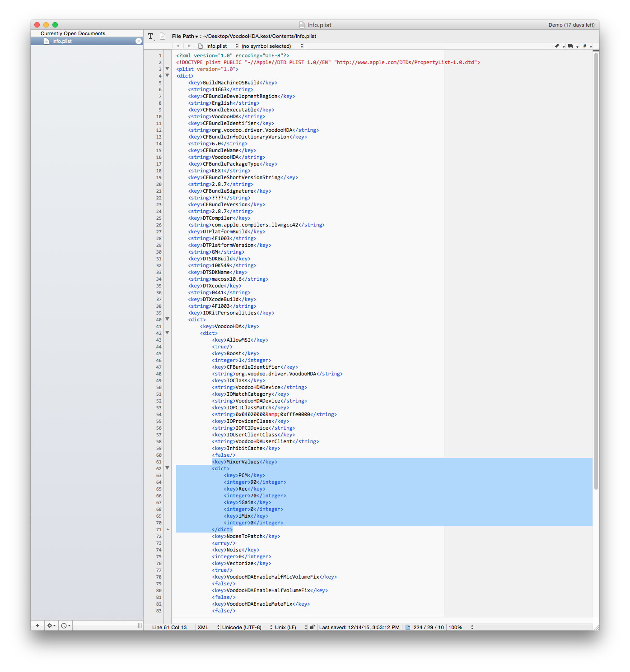Open the (no symbol selected) function popup

point(272,46)
